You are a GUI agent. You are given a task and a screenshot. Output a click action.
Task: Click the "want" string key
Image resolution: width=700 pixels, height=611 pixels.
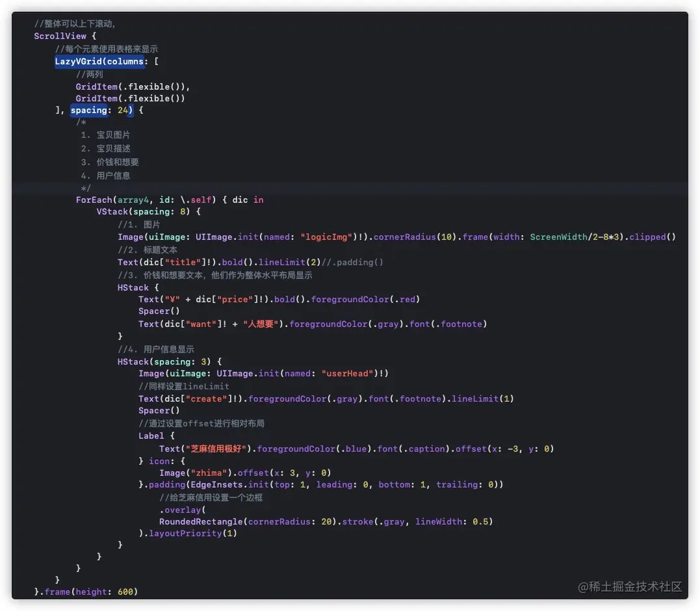pos(201,324)
